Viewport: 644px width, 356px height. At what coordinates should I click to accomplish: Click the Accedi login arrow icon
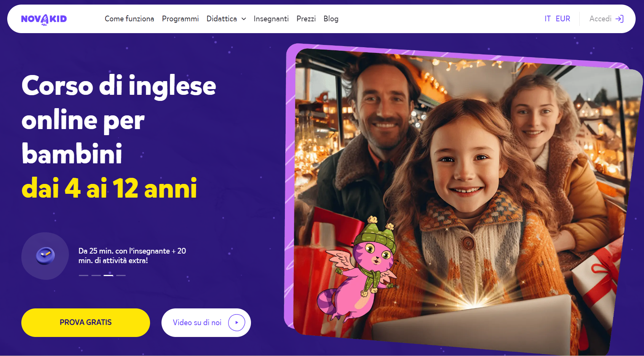click(620, 19)
